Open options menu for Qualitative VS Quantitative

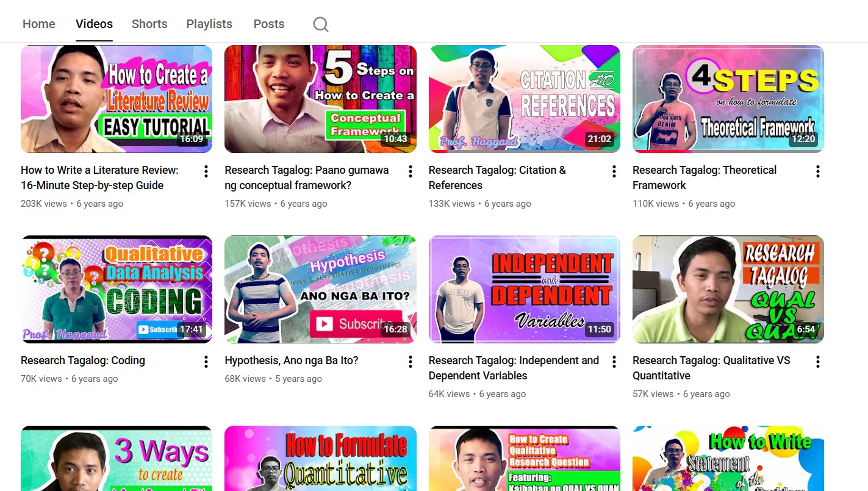pos(818,362)
